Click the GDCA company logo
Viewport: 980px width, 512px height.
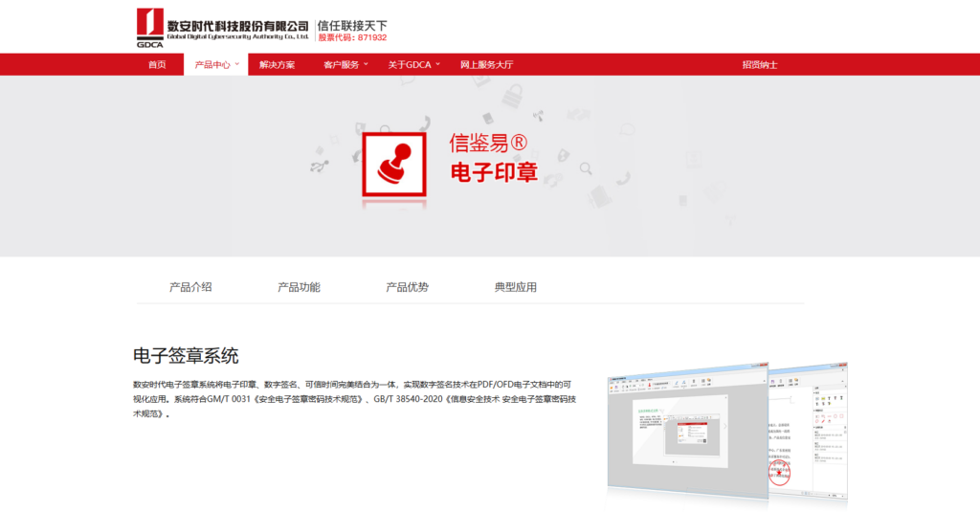point(150,28)
